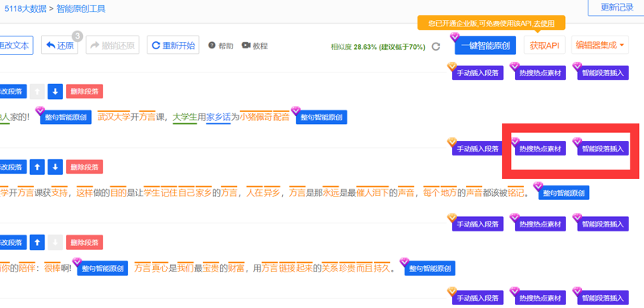This screenshot has height=308, width=644.
Task: Select the blue-underlined word 家乡话
Action: pyautogui.click(x=218, y=117)
